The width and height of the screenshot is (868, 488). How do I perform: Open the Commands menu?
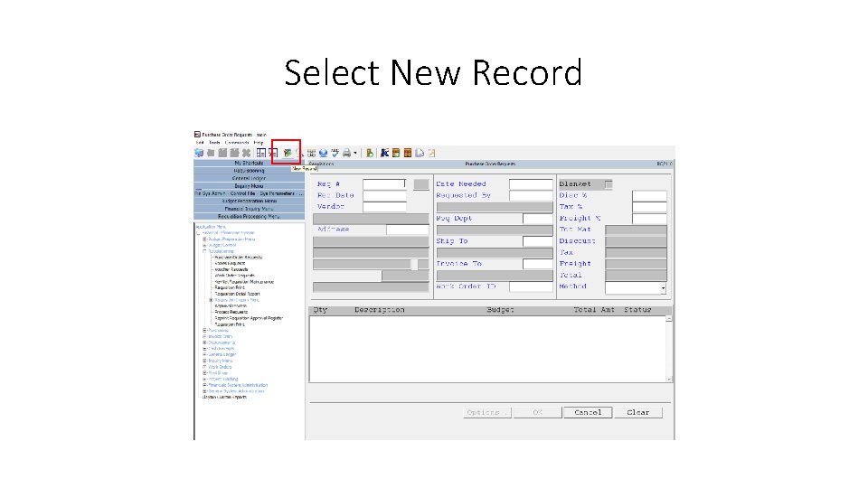click(x=237, y=142)
